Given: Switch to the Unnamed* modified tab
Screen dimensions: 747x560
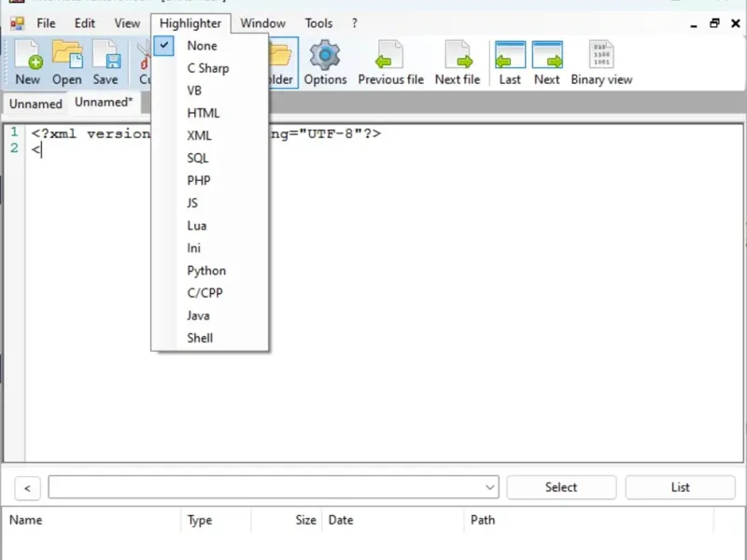Looking at the screenshot, I should (x=104, y=103).
